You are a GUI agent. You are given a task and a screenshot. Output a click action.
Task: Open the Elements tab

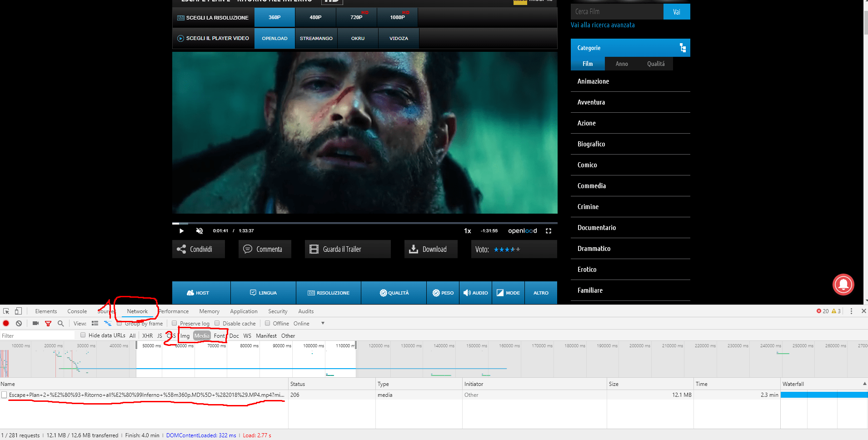(x=46, y=311)
